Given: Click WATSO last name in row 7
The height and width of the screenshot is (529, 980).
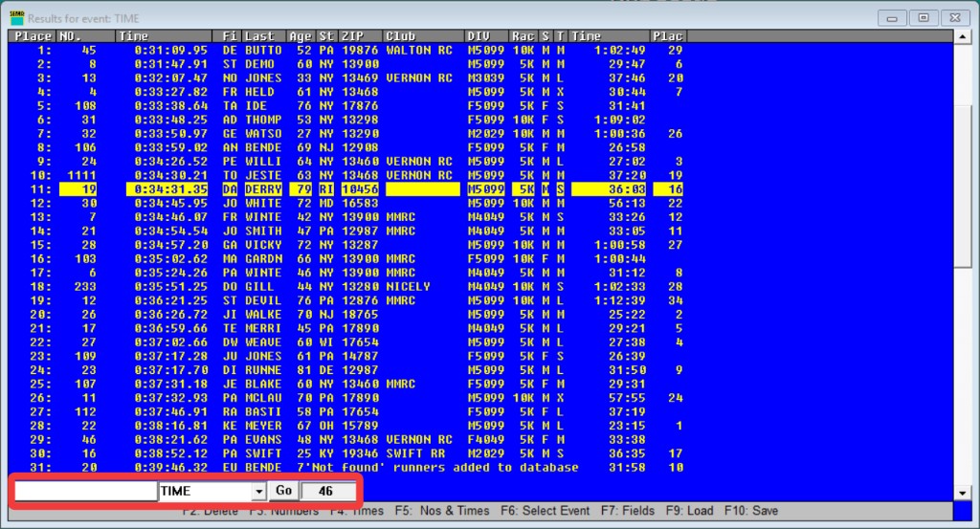Looking at the screenshot, I should coord(263,134).
